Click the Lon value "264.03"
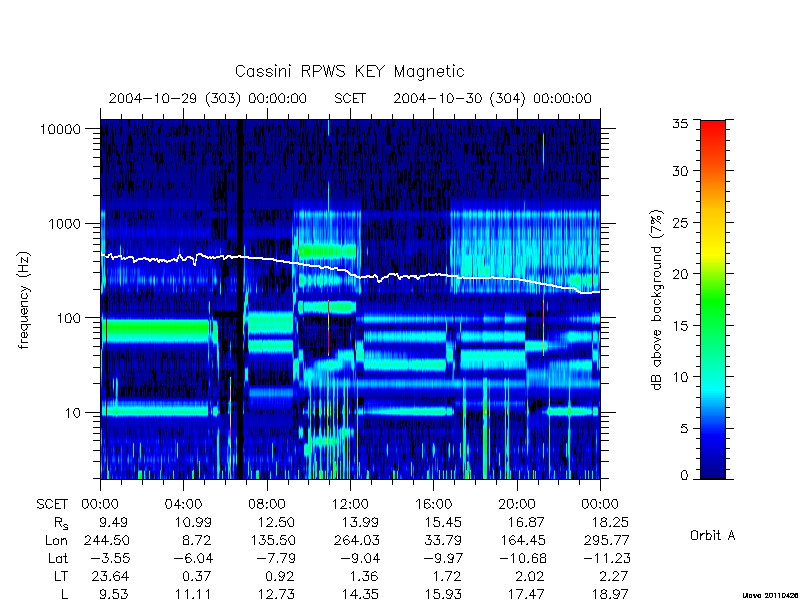Image resolution: width=800 pixels, height=600 pixels. tap(356, 540)
